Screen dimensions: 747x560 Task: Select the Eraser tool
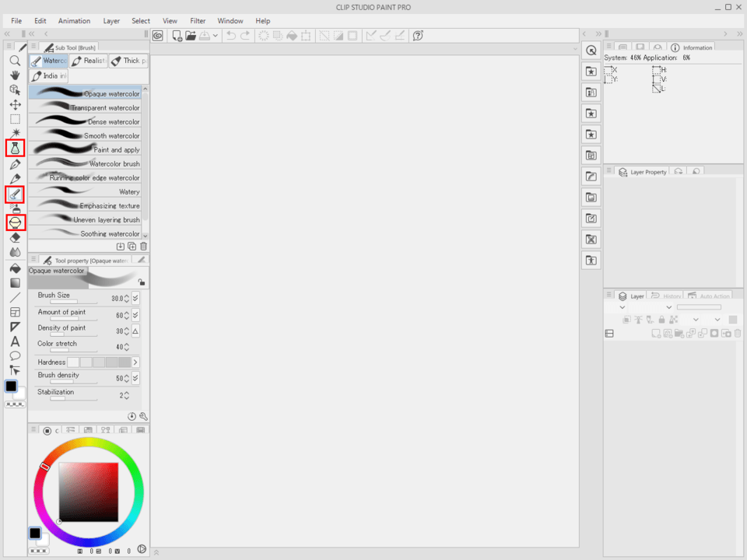coord(15,238)
